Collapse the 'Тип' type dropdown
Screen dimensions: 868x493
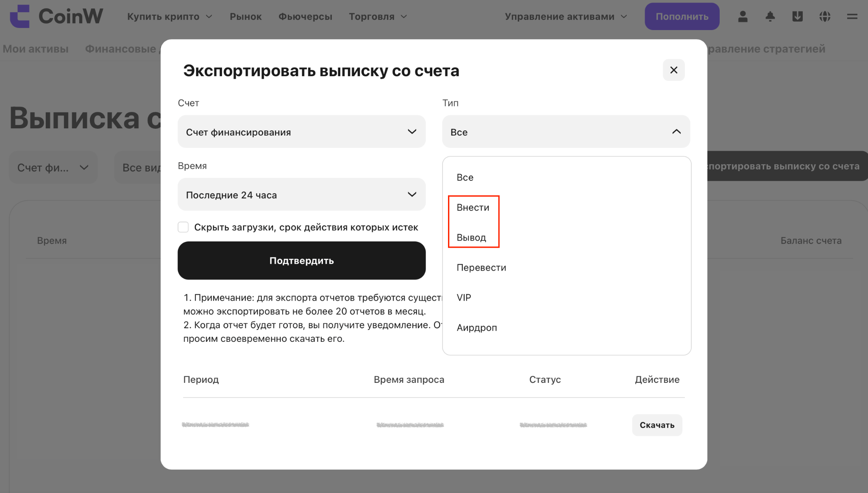(x=566, y=132)
